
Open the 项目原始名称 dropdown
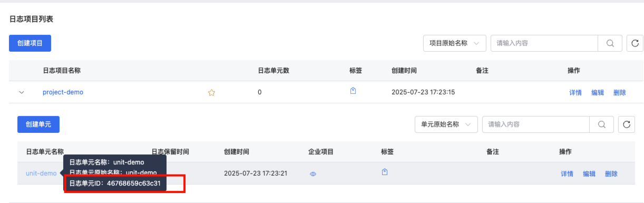pos(455,43)
